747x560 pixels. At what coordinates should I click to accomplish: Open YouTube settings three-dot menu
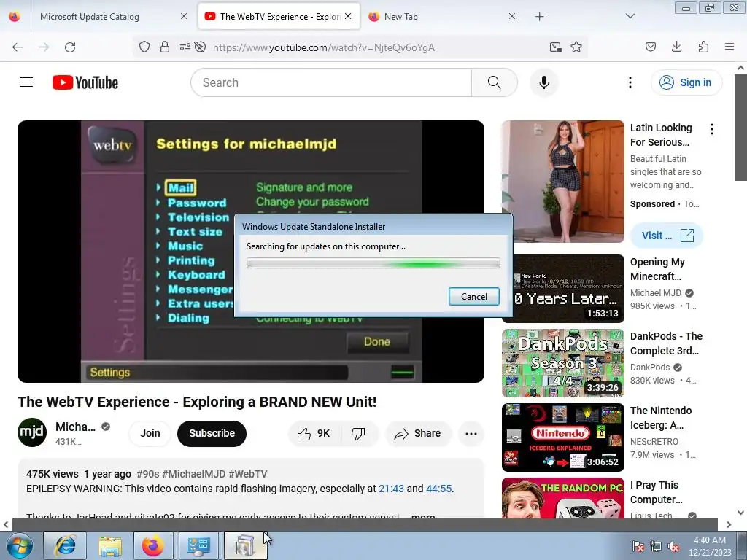630,82
